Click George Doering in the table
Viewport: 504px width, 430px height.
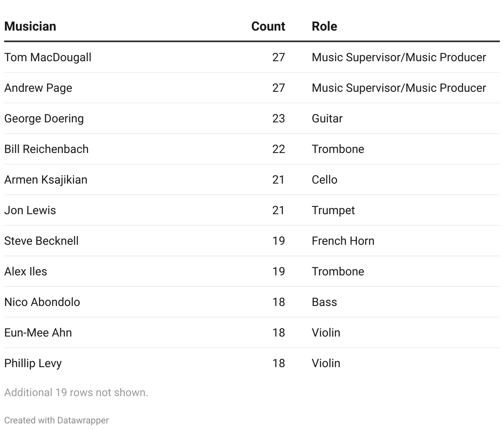point(44,118)
